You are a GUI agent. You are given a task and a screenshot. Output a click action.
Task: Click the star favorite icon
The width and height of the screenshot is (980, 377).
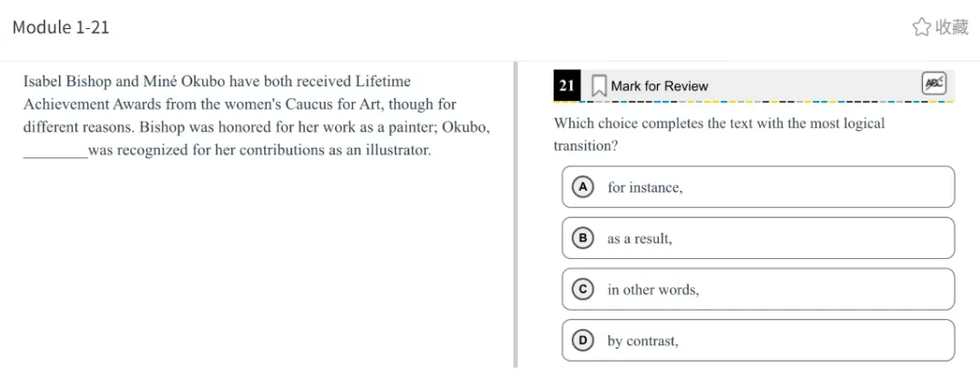click(x=921, y=27)
